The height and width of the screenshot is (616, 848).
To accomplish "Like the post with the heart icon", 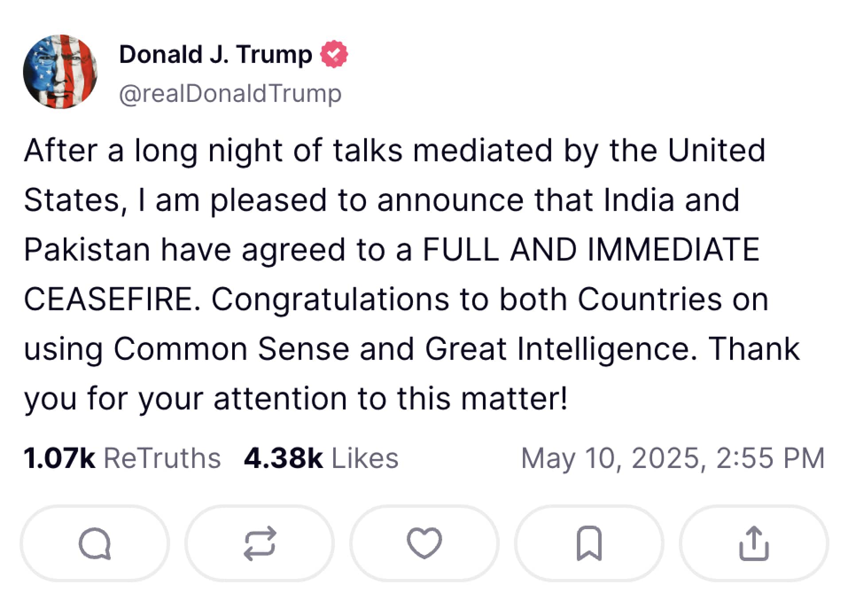I will [424, 543].
